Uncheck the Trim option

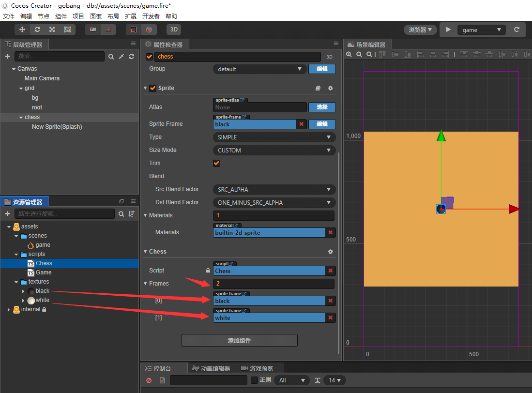coord(216,163)
